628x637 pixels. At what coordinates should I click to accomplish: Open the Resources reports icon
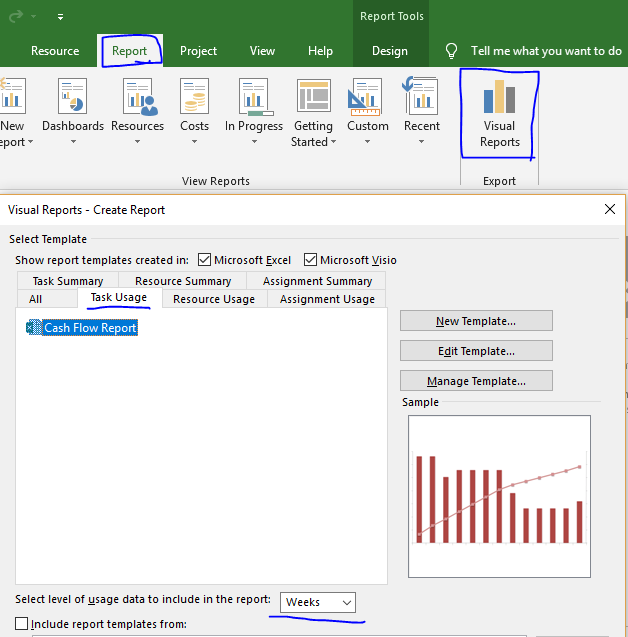(138, 98)
